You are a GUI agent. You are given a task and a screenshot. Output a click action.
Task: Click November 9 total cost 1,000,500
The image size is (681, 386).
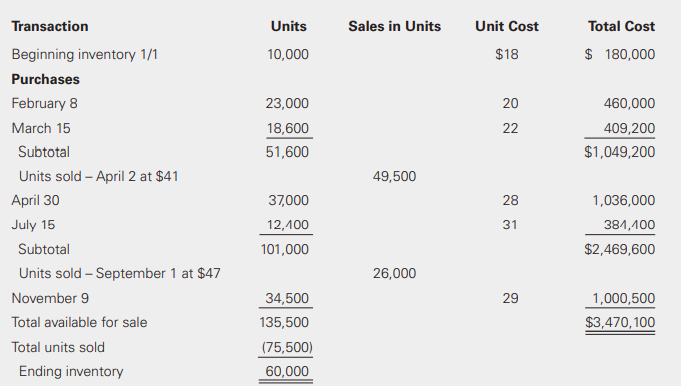(624, 298)
